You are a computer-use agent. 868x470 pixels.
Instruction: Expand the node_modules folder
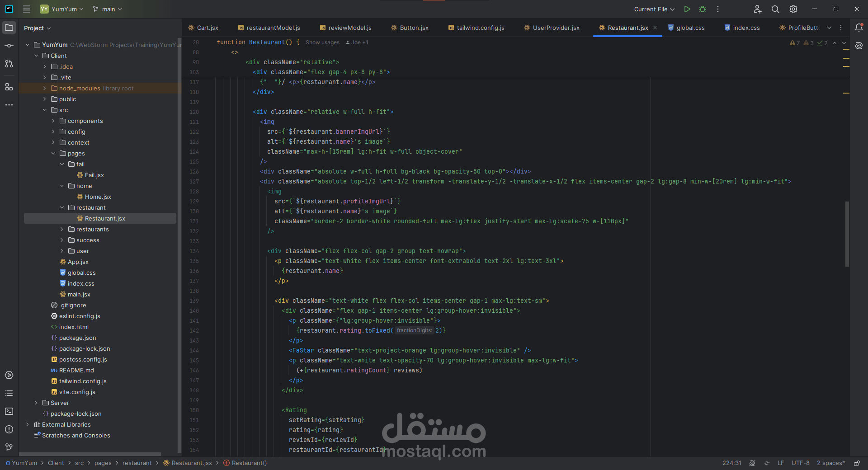point(45,88)
